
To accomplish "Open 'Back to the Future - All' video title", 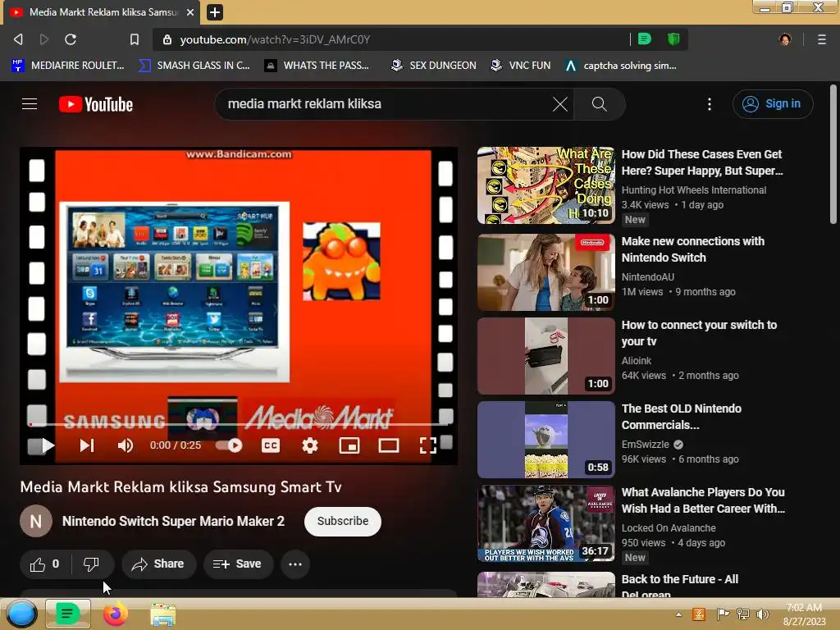I will click(x=680, y=587).
